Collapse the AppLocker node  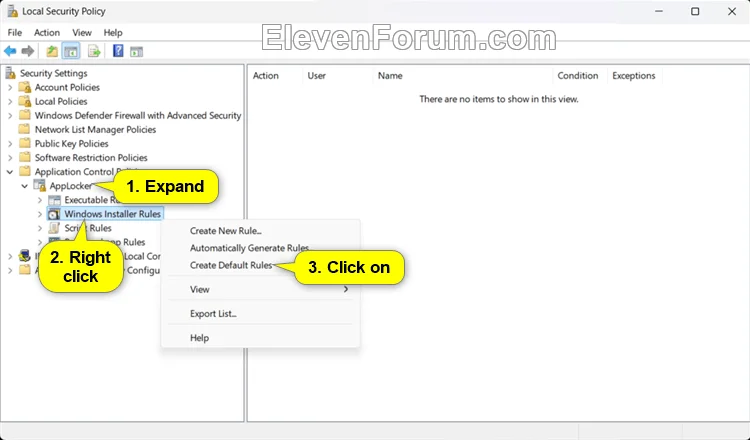(25, 186)
